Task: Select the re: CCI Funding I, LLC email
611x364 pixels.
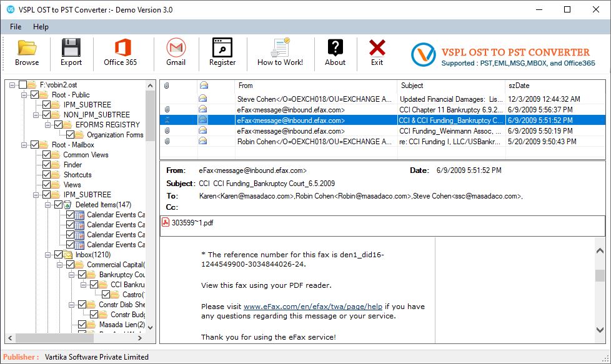Action: tap(382, 141)
